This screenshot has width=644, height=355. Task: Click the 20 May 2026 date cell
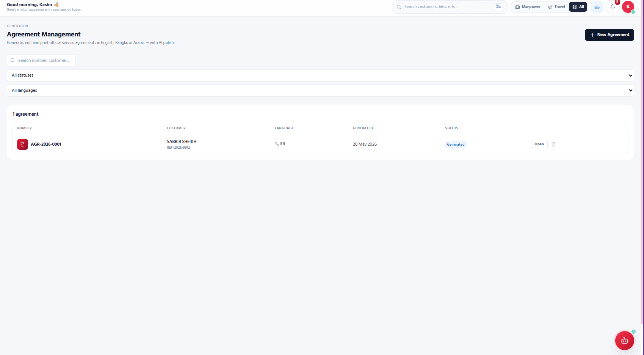pos(365,144)
